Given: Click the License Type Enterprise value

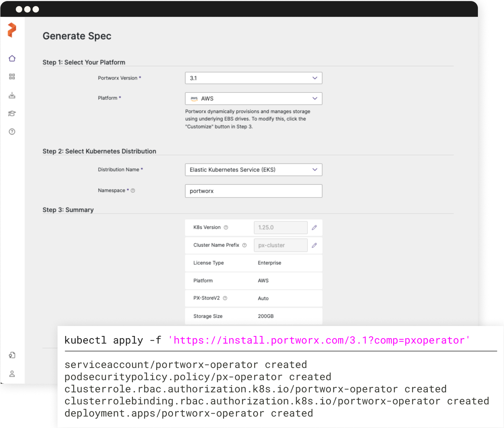Looking at the screenshot, I should click(x=270, y=263).
